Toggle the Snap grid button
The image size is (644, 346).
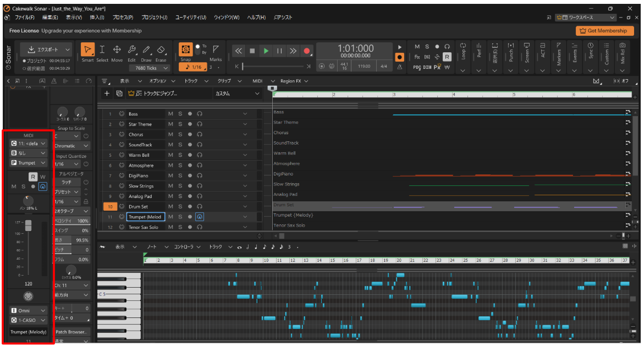click(x=186, y=50)
